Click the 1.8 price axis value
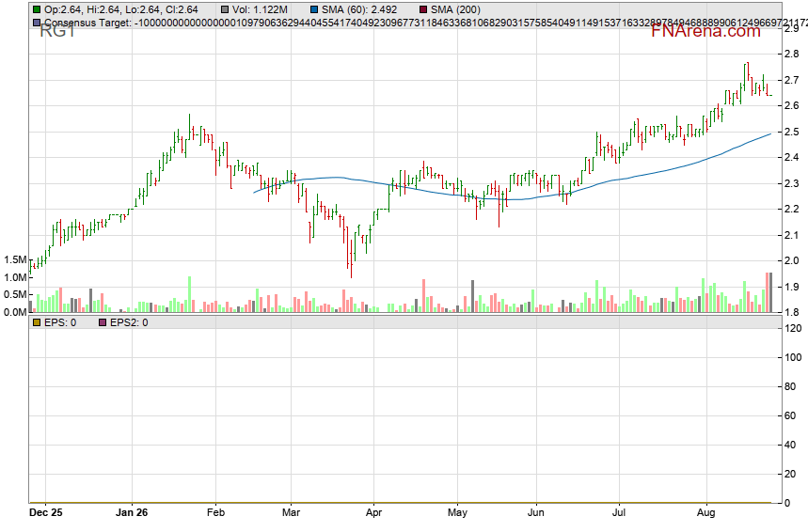This screenshot has width=808, height=532. 791,312
